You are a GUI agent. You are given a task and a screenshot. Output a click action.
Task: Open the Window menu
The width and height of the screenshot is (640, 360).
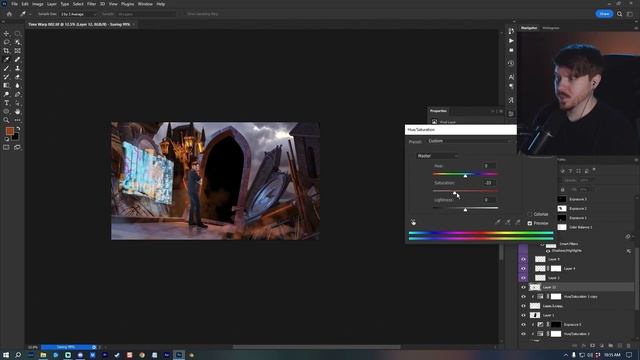[145, 4]
